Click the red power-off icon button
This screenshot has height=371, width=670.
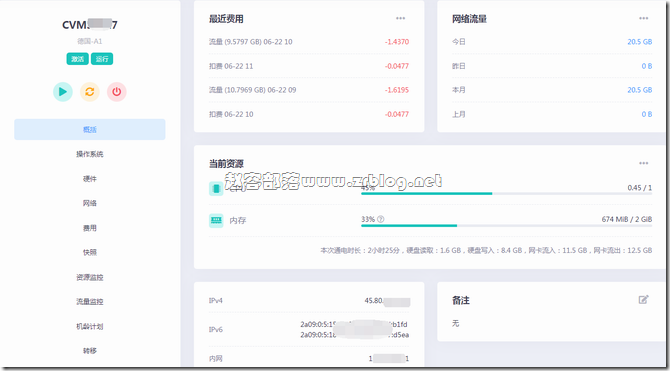pos(117,91)
